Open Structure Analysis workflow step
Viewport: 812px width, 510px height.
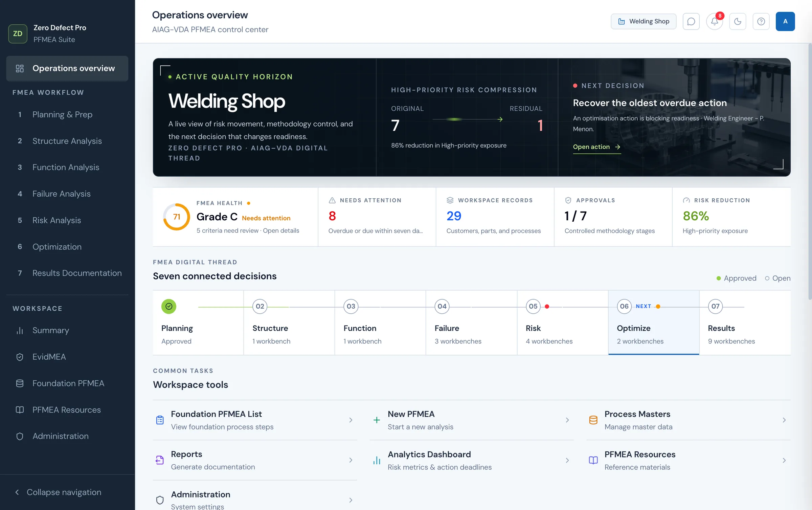pos(67,141)
